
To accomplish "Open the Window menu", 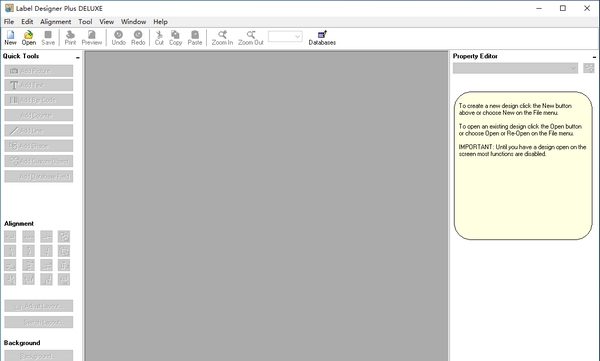I will pyautogui.click(x=134, y=22).
